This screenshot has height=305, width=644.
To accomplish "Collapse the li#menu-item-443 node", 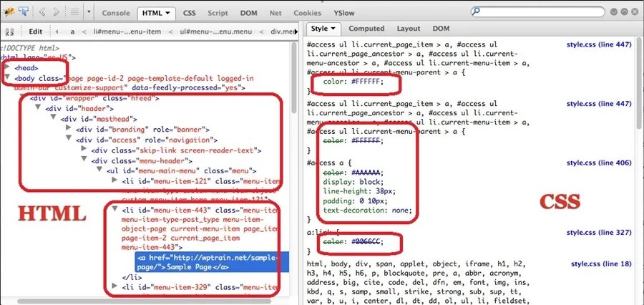I will pyautogui.click(x=115, y=209).
